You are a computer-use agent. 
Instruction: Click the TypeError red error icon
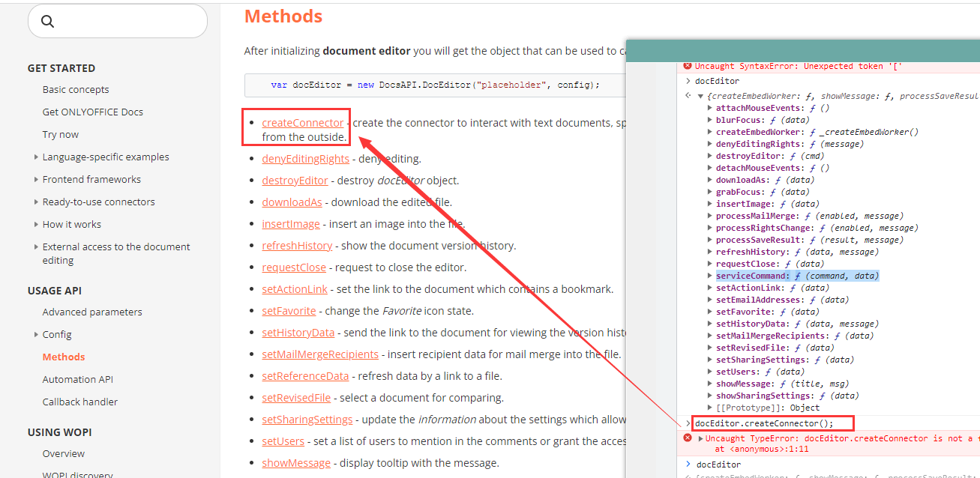[x=687, y=438]
